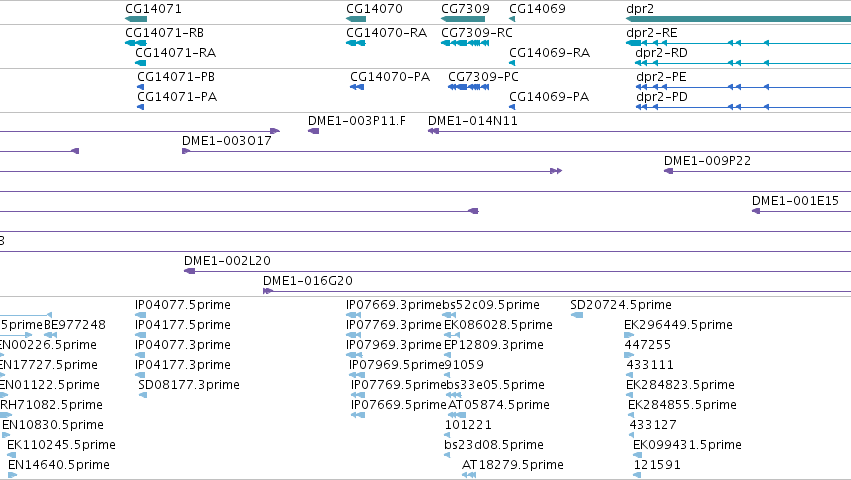This screenshot has height=480, width=851.
Task: Open protein CG14070-PA
Action: coord(390,77)
